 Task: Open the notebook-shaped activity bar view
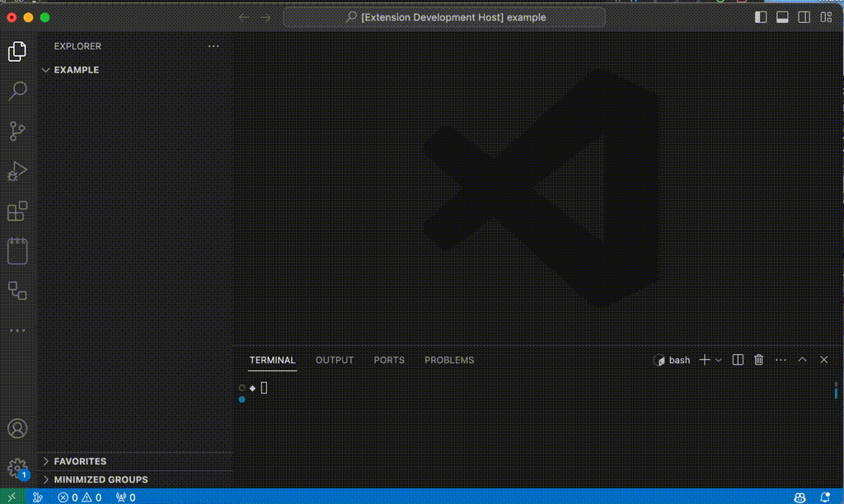click(17, 251)
